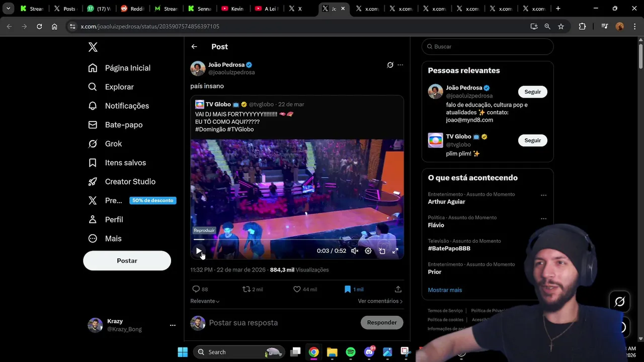Expand the Relevante sort dropdown
The width and height of the screenshot is (644, 362).
click(205, 301)
